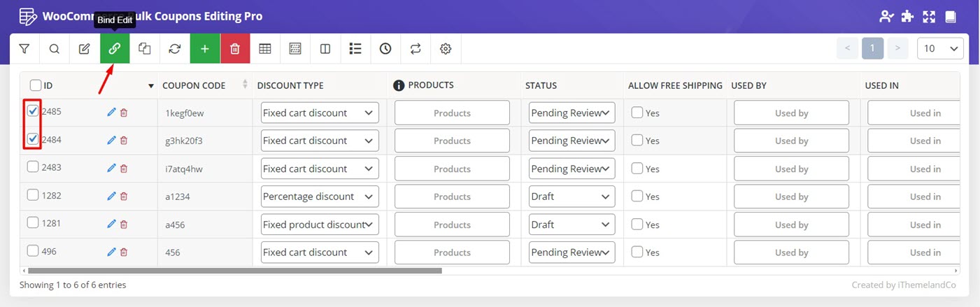980x307 pixels.
Task: Go to previous page with the < button
Action: click(x=847, y=49)
